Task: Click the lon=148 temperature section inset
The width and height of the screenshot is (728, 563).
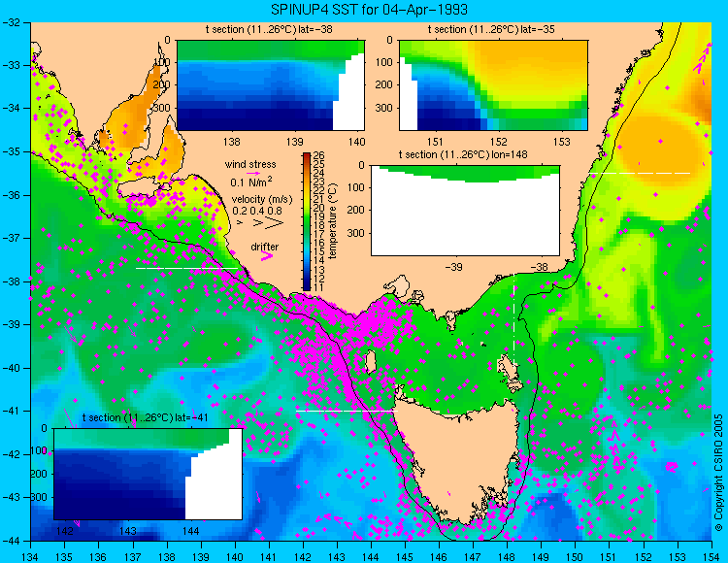Action: (x=465, y=211)
